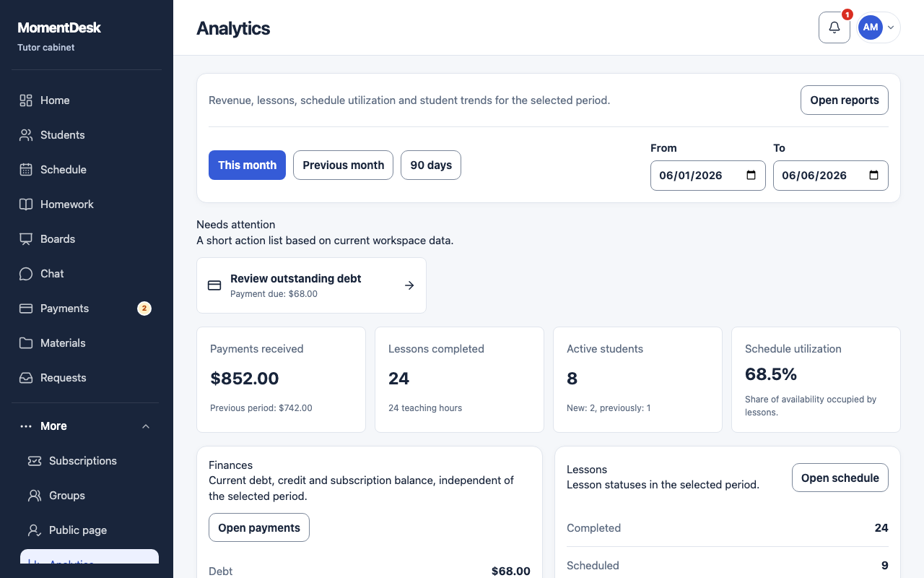Viewport: 924px width, 578px height.
Task: Collapse the More section chevron
Action: pyautogui.click(x=146, y=426)
